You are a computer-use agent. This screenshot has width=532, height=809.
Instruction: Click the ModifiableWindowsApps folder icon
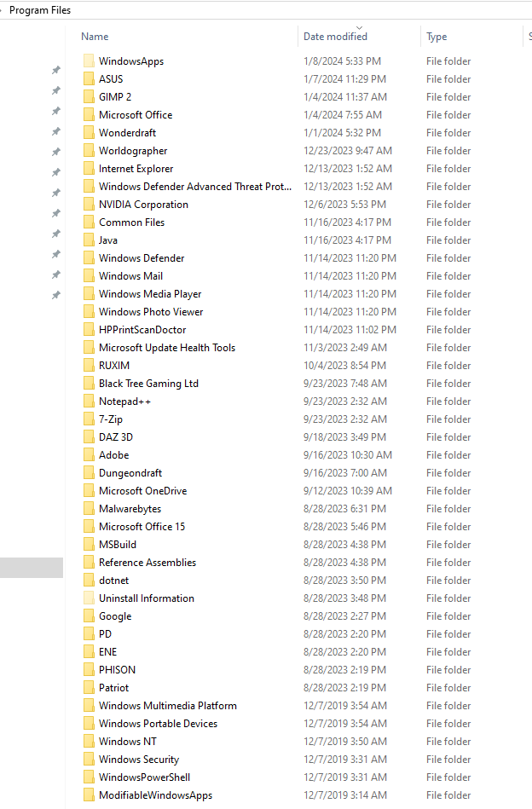pyautogui.click(x=89, y=795)
